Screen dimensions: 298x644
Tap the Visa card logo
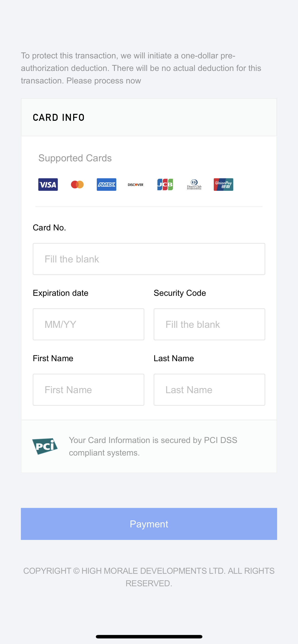[48, 185]
